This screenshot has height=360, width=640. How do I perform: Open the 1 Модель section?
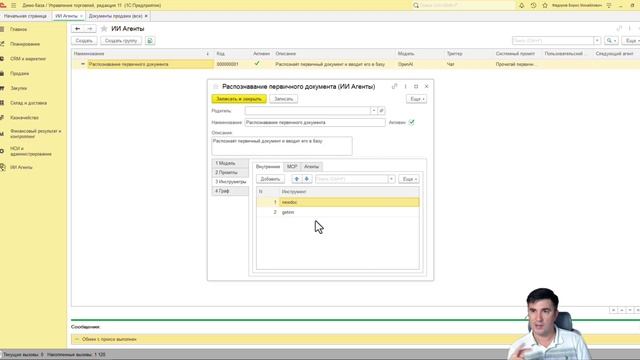pos(230,163)
